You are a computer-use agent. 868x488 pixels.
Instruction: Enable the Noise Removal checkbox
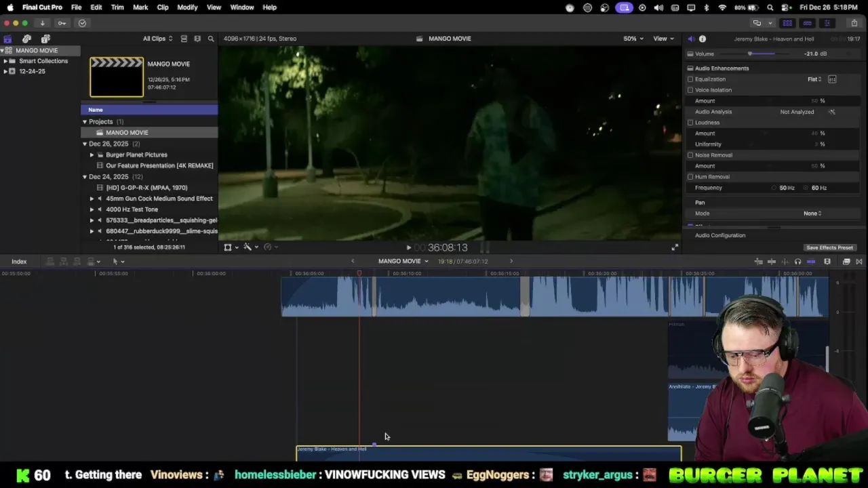pyautogui.click(x=690, y=155)
